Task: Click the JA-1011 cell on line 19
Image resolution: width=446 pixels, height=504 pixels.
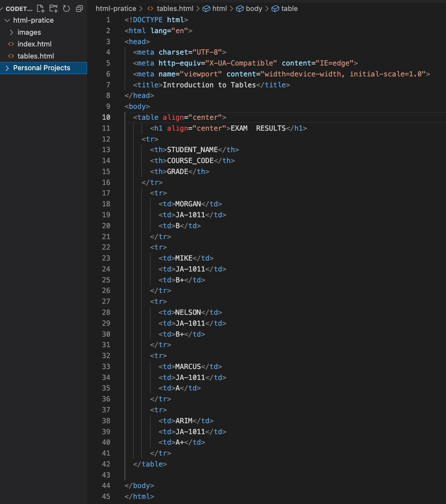Action: point(190,215)
